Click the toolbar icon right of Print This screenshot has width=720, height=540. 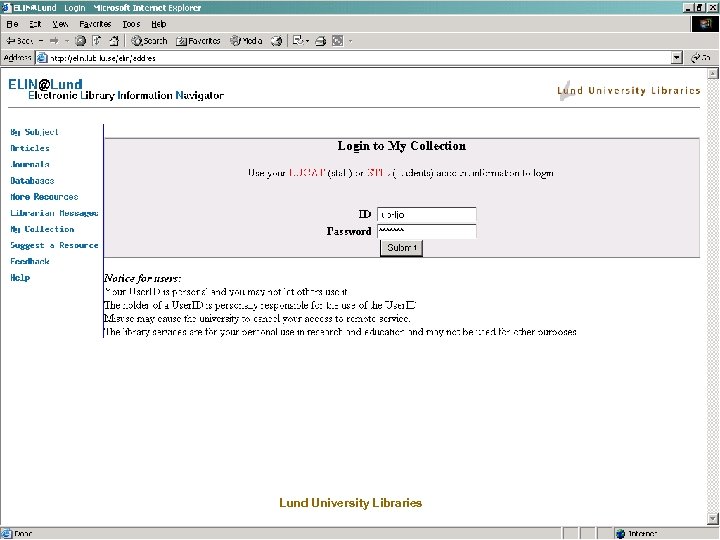pyautogui.click(x=338, y=41)
